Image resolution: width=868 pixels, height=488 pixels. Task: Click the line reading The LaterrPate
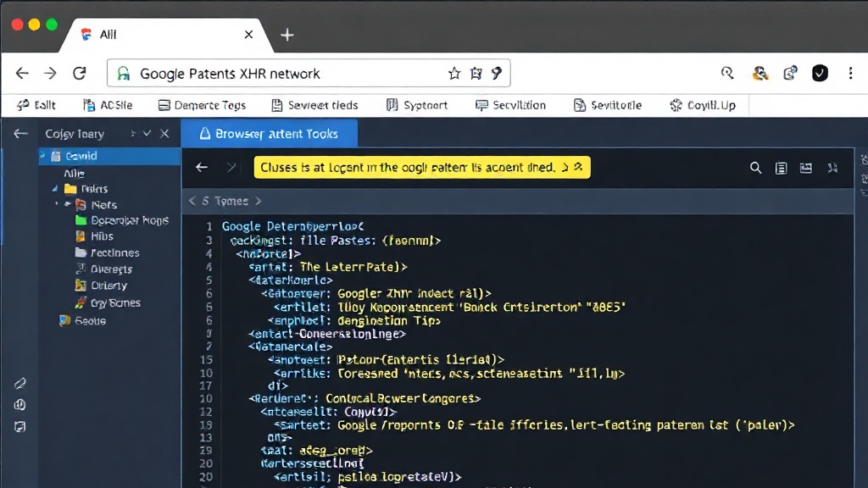click(x=328, y=267)
